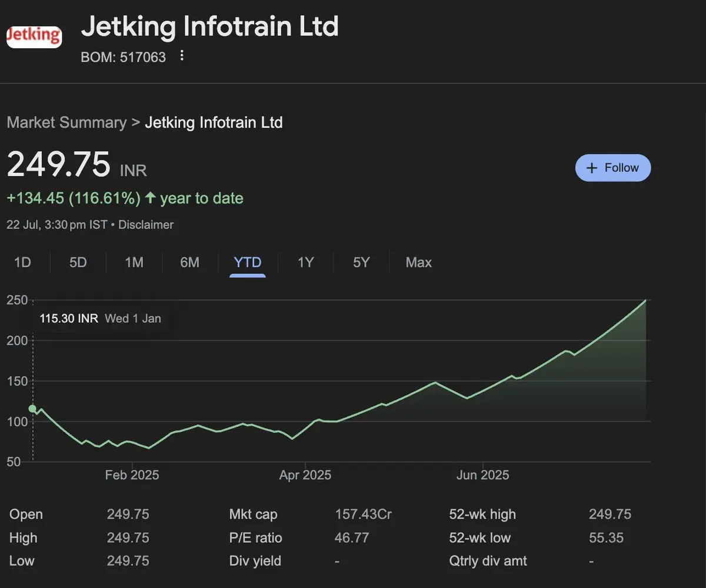Viewport: 706px width, 588px height.
Task: Click the 115.30 INR Wed 1 Jan tooltip
Action: click(x=100, y=319)
